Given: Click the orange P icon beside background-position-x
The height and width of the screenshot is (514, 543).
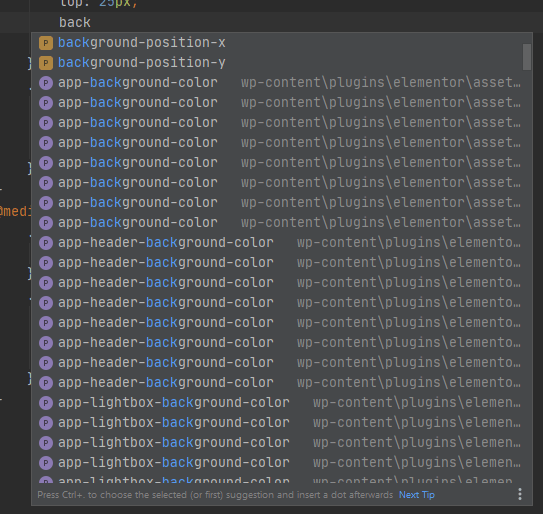Looking at the screenshot, I should point(46,43).
